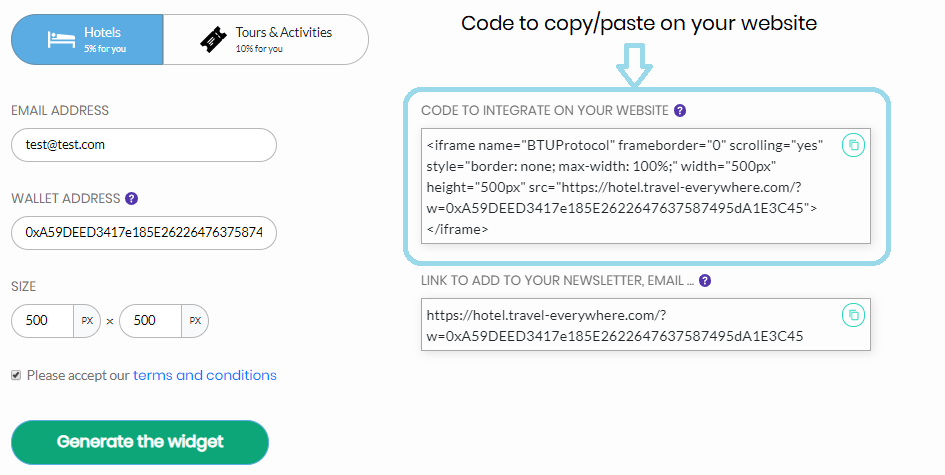The image size is (945, 475).
Task: Select the Hotels 5% tab
Action: (87, 40)
